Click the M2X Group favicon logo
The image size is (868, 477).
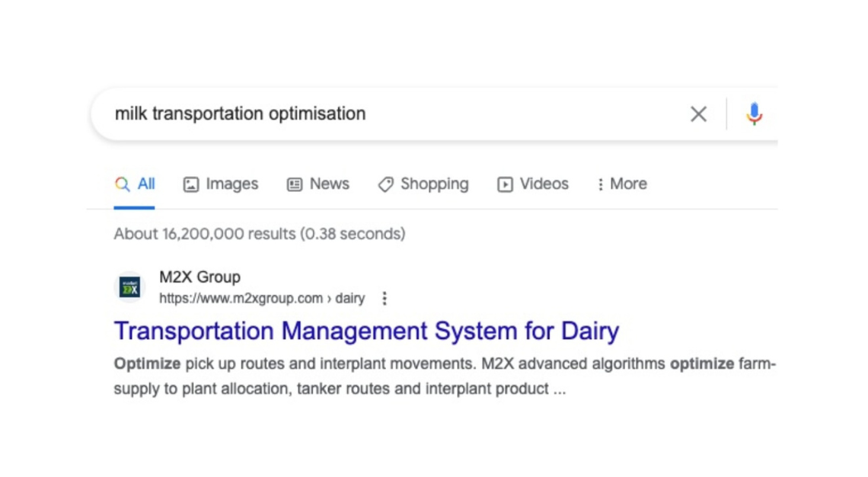pyautogui.click(x=130, y=287)
